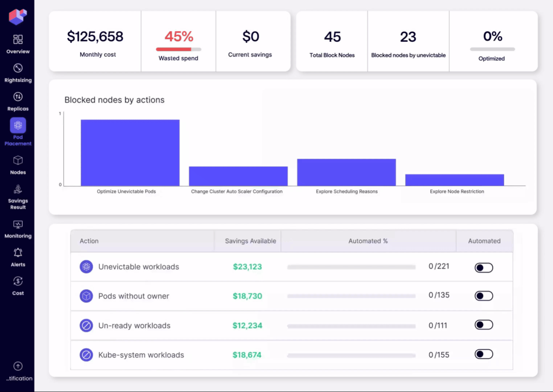Turn on Kube-system workloads automation
Image resolution: width=553 pixels, height=392 pixels.
[484, 354]
